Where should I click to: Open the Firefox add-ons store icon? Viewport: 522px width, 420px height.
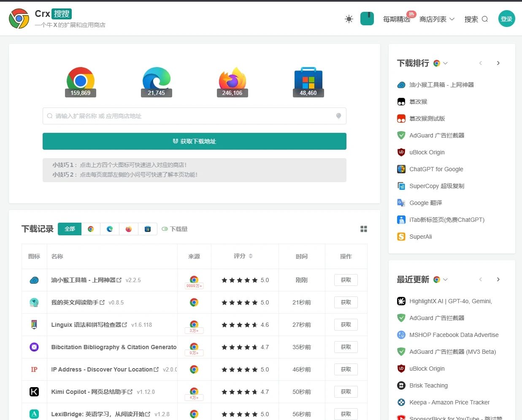pyautogui.click(x=232, y=82)
